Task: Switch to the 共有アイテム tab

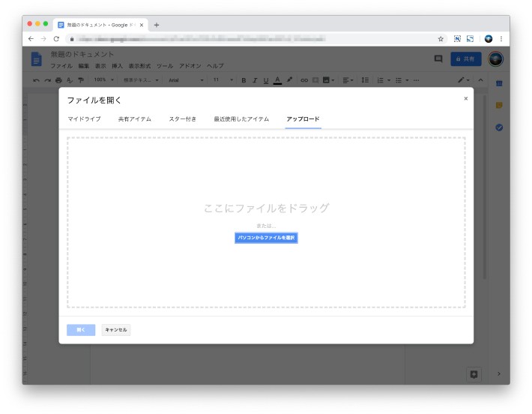Action: (x=135, y=118)
